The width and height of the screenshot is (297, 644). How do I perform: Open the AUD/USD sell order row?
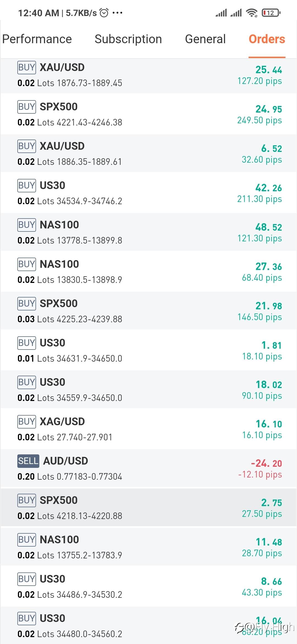point(148,468)
